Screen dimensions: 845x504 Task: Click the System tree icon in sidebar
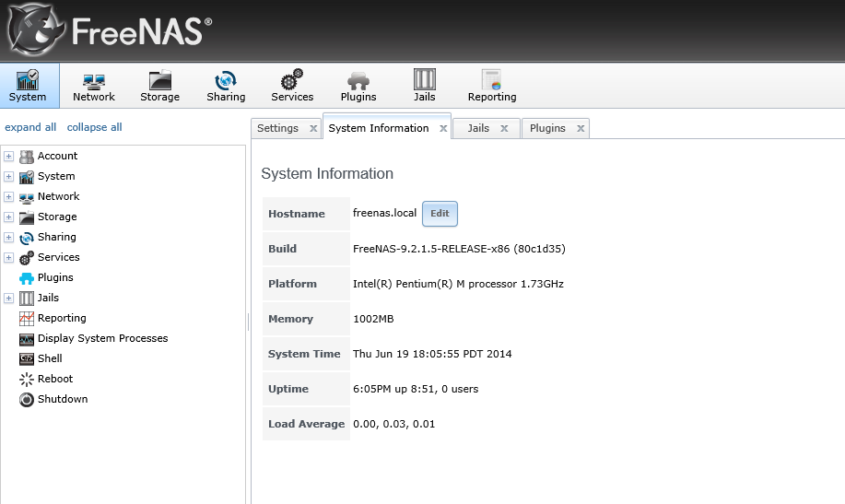pyautogui.click(x=27, y=177)
